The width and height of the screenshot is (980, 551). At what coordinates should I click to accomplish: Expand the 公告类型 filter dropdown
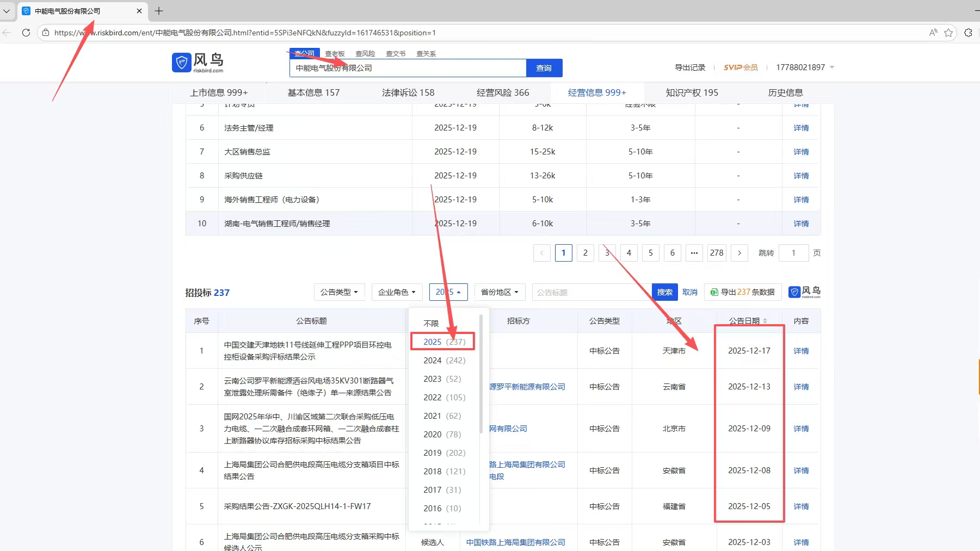click(339, 292)
